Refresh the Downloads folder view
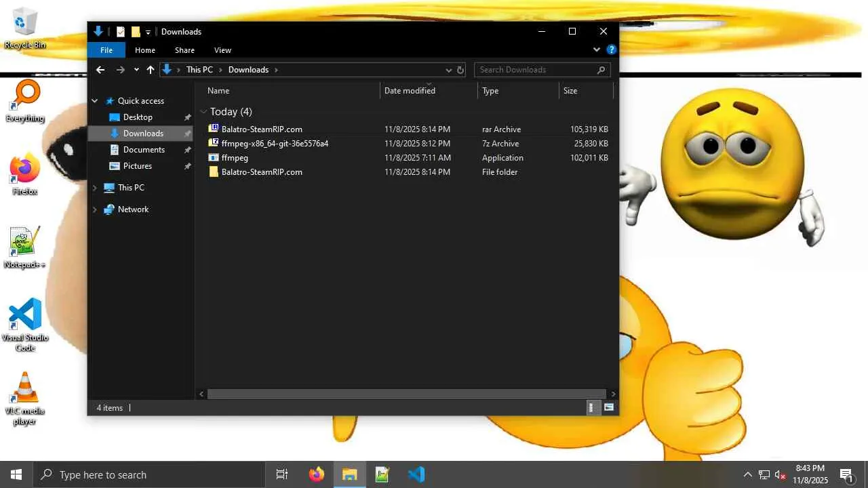This screenshot has height=488, width=868. tap(460, 70)
